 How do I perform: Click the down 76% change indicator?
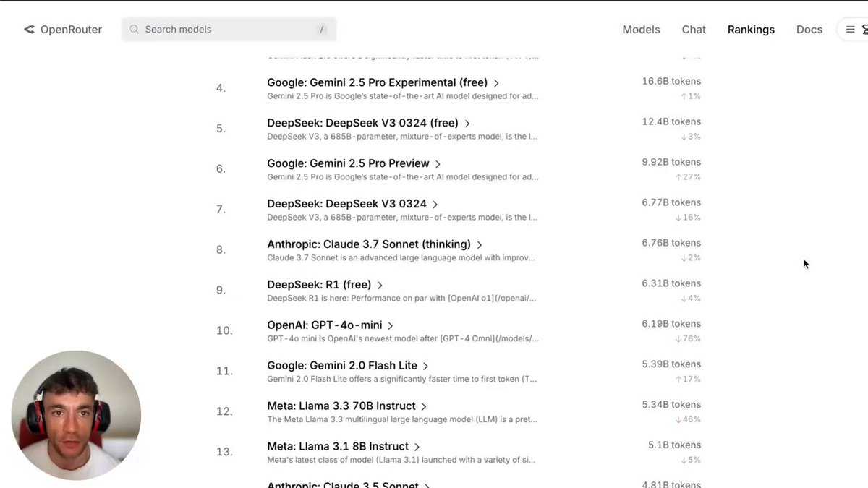pyautogui.click(x=688, y=339)
